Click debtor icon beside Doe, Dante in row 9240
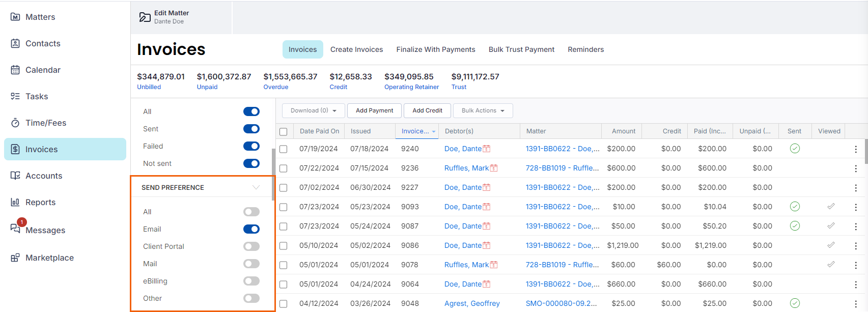Viewport: 868px width, 312px height. pyautogui.click(x=487, y=149)
